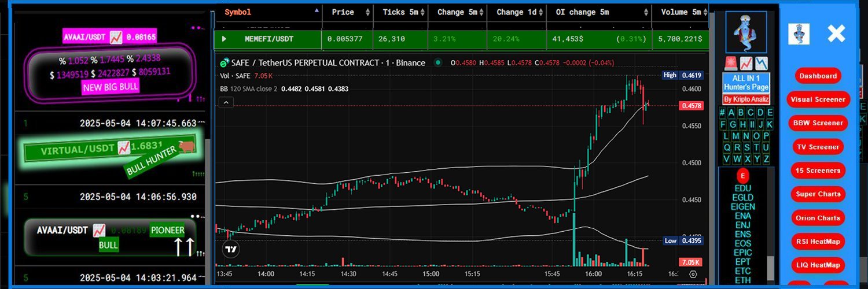Viewport: 868px width, 289px height.
Task: Select EDU in the coin list
Action: point(742,188)
